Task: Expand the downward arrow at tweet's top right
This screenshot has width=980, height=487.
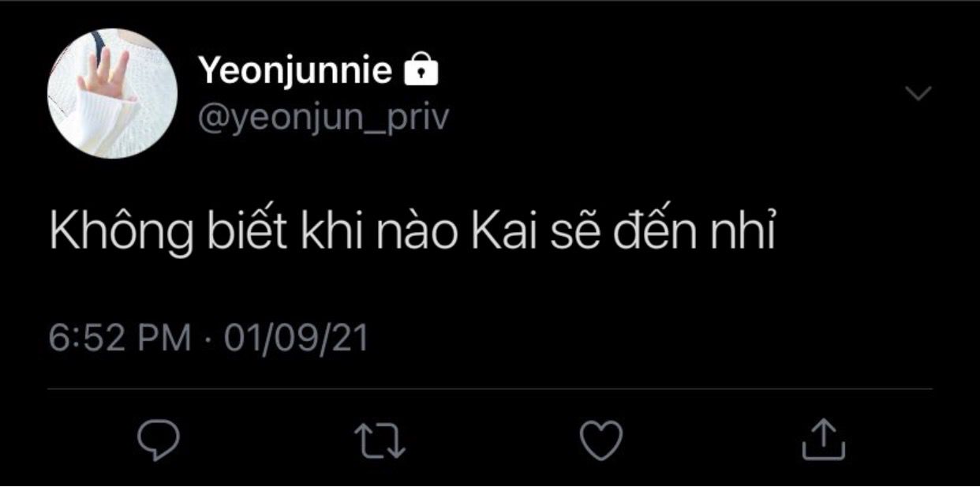Action: [x=918, y=93]
